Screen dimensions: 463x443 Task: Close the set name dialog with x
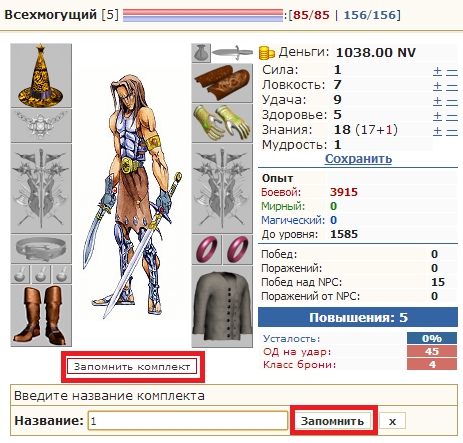392,421
